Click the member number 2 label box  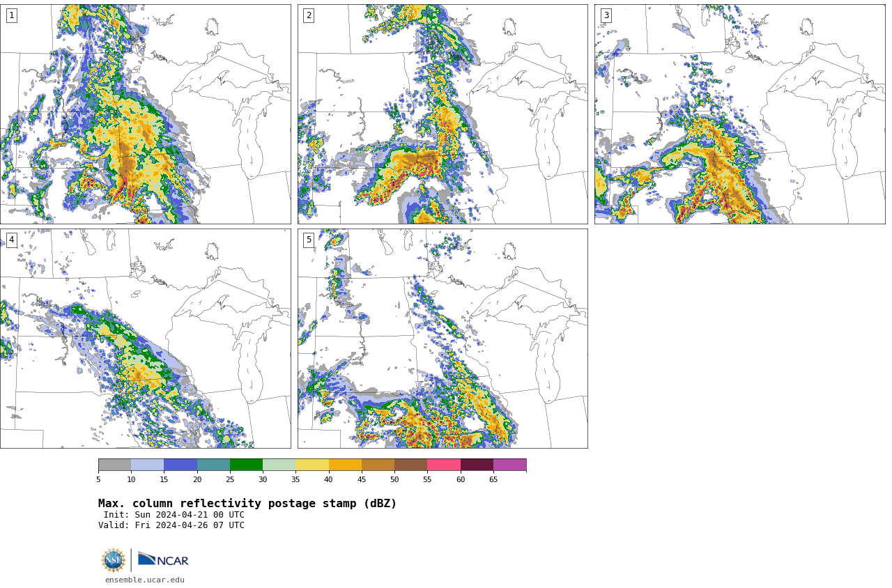point(309,15)
